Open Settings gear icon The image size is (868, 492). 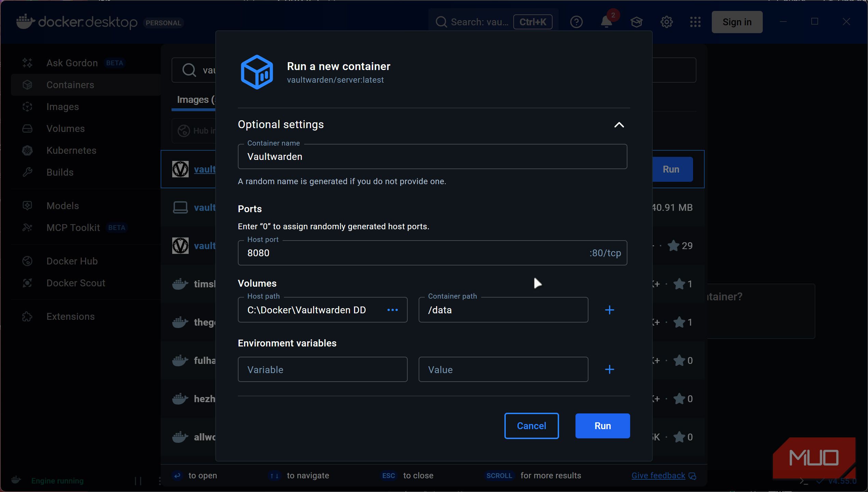tap(666, 22)
